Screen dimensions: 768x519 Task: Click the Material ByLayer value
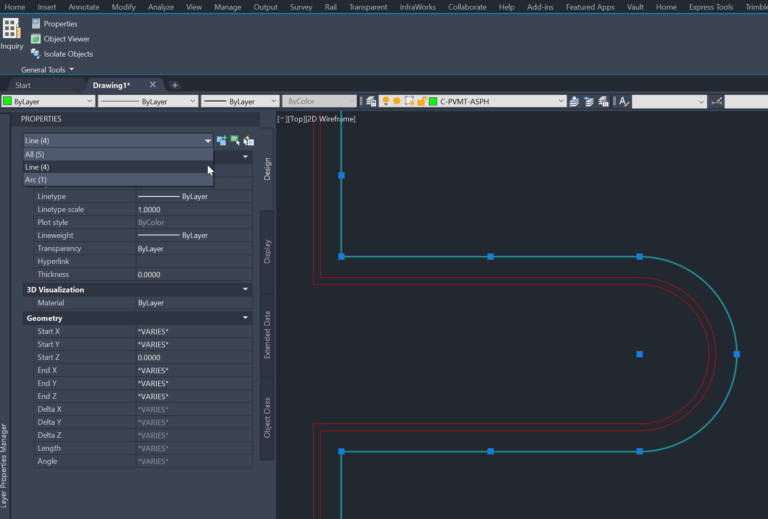point(194,303)
